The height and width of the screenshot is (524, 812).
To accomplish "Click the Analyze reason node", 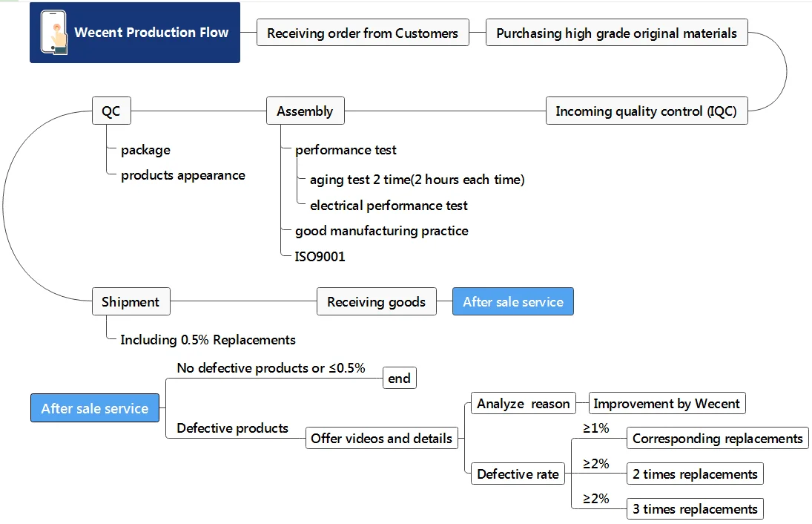I will pos(524,404).
